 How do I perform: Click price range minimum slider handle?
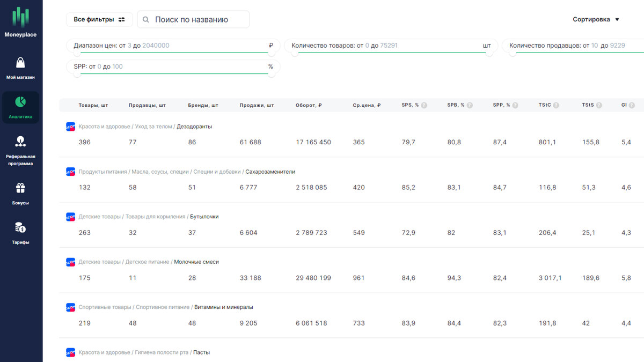77,52
